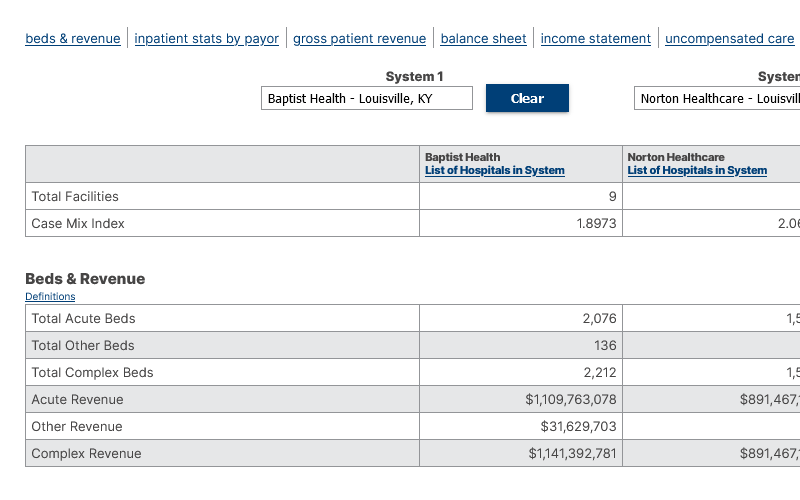
Task: Click the System 1 Baptist Health field
Action: click(367, 98)
